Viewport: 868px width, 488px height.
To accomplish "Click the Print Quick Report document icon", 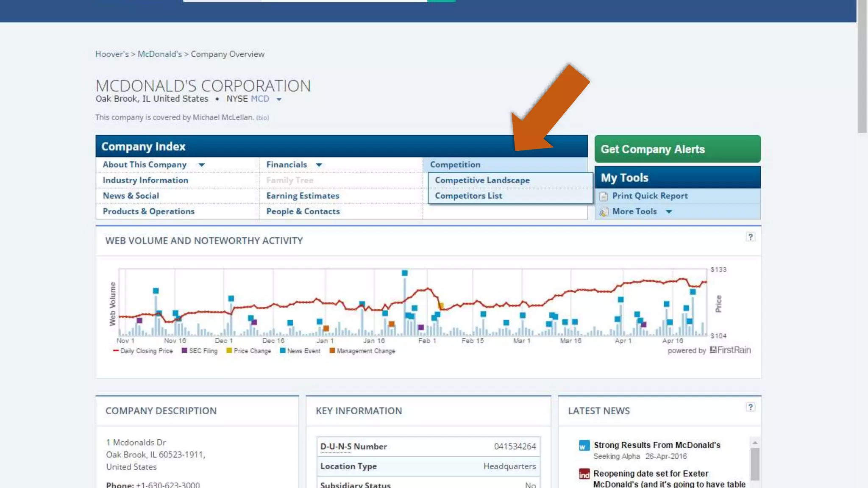I will click(604, 196).
